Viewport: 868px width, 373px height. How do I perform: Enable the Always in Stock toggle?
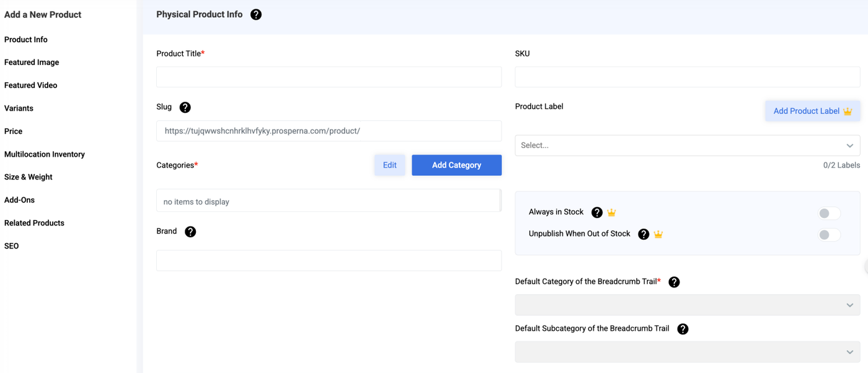[x=828, y=214]
